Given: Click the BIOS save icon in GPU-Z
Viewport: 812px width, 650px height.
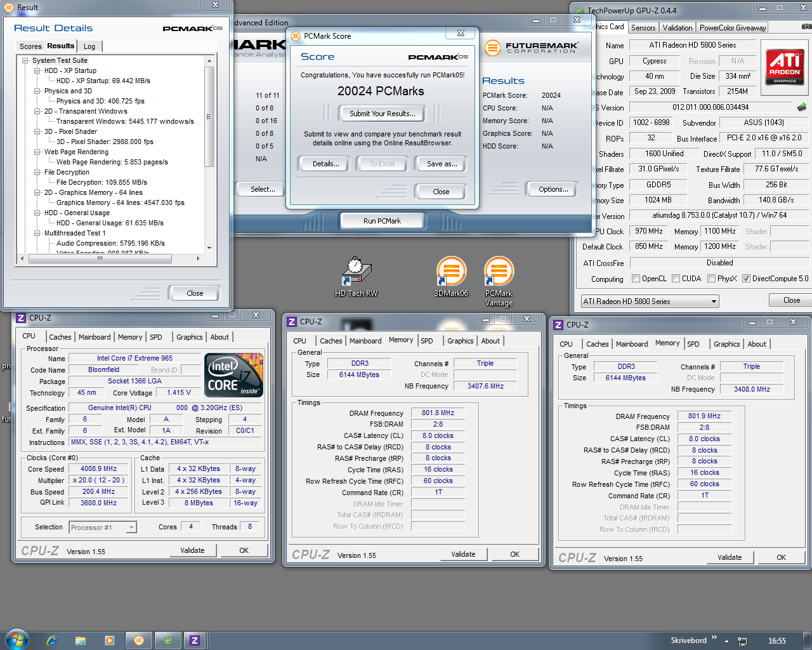Looking at the screenshot, I should [802, 107].
